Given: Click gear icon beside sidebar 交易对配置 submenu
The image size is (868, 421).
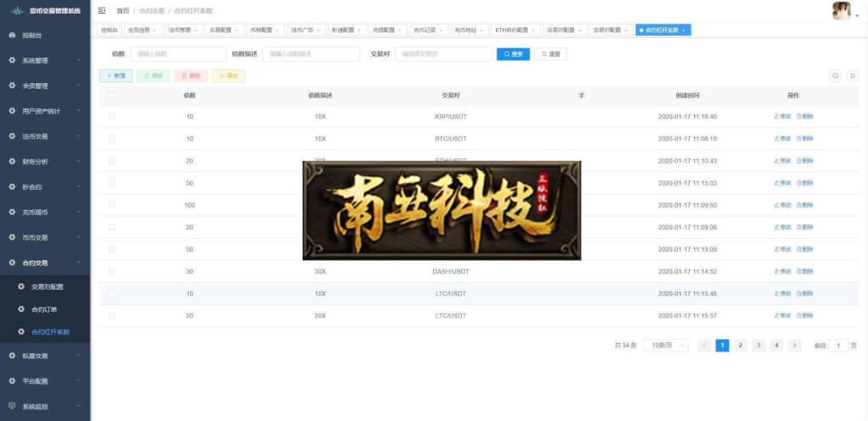Looking at the screenshot, I should pyautogui.click(x=21, y=286).
